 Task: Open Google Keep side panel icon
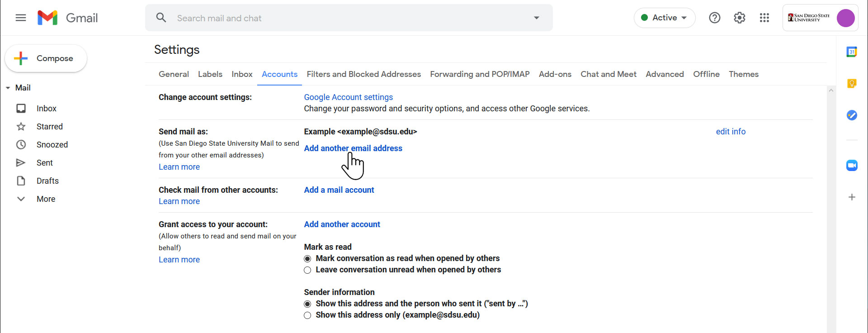coord(852,83)
